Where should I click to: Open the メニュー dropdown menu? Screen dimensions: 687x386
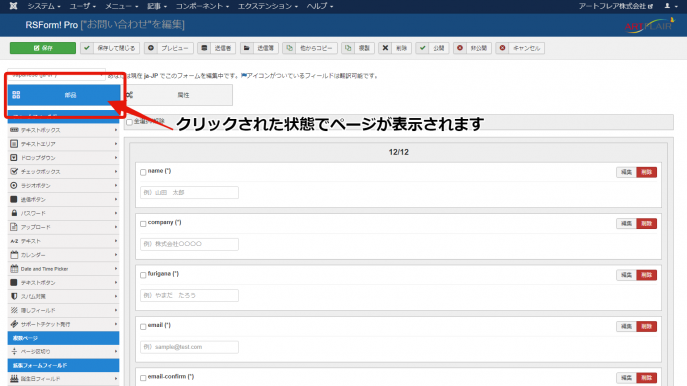click(121, 6)
